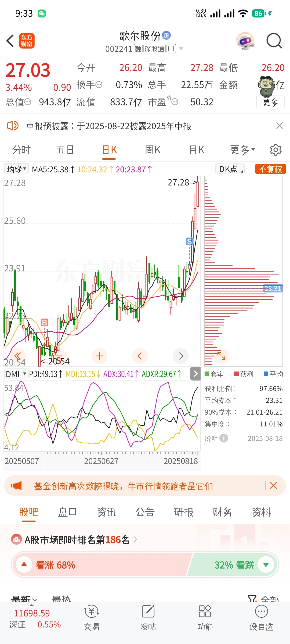Tap the L1 quote level tag
This screenshot has width=290, height=644.
click(171, 49)
